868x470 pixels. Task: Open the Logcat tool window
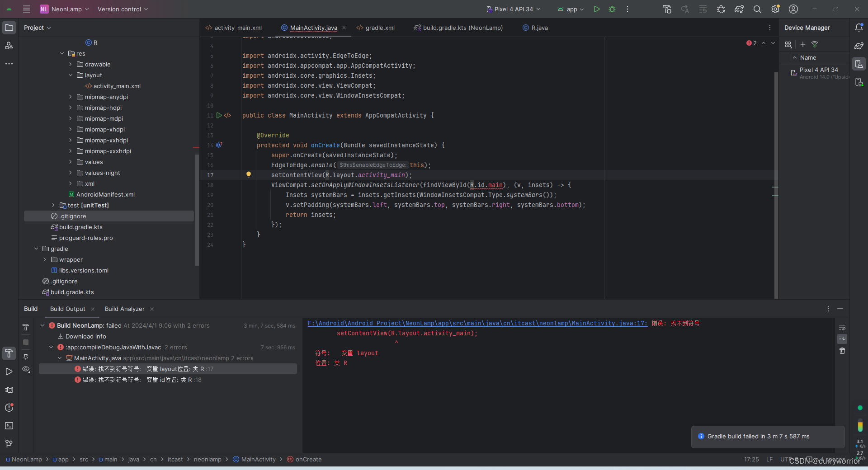point(9,390)
